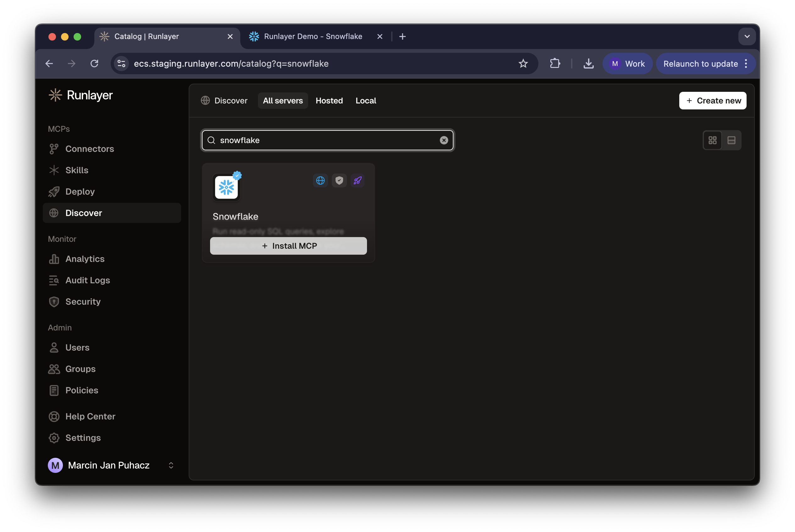Toggle the verified shield badge on Snowflake
The height and width of the screenshot is (532, 795).
pyautogui.click(x=339, y=180)
